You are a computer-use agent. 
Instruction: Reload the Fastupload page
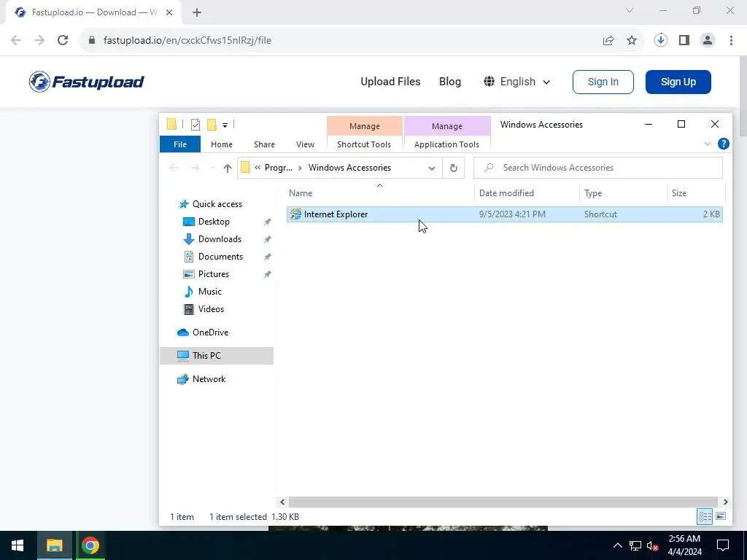click(63, 41)
